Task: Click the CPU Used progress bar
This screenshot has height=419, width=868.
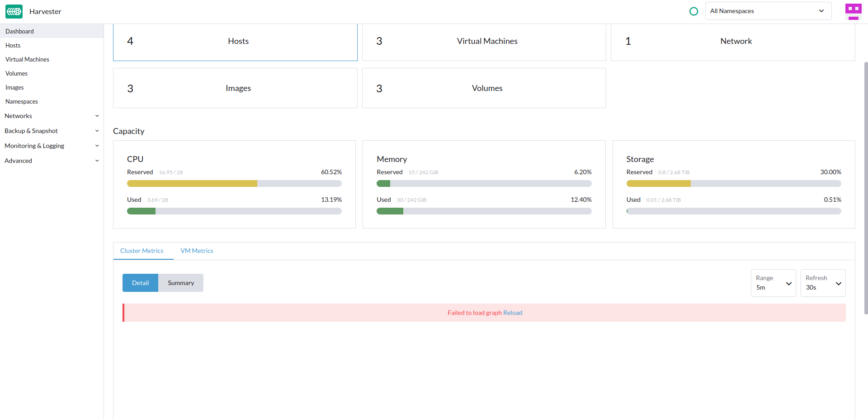Action: pyautogui.click(x=234, y=211)
